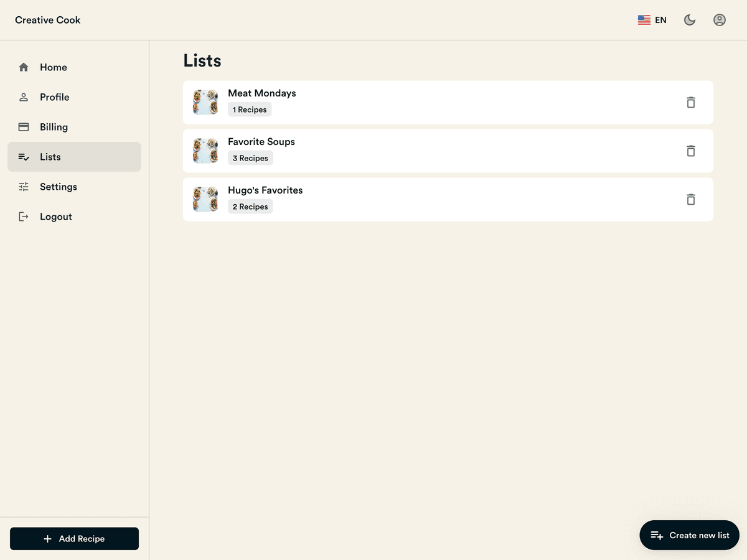The height and width of the screenshot is (560, 747).
Task: Click the Favorite Soups thumbnail image
Action: click(x=205, y=151)
